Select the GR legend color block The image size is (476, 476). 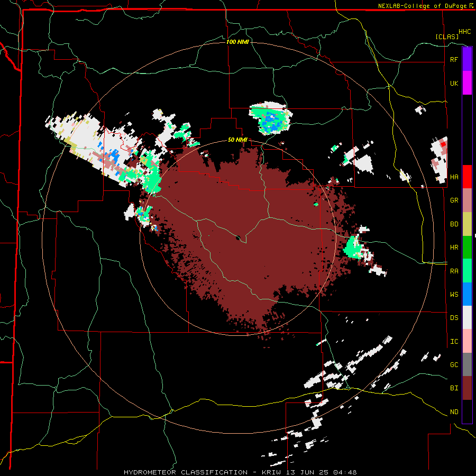point(467,200)
